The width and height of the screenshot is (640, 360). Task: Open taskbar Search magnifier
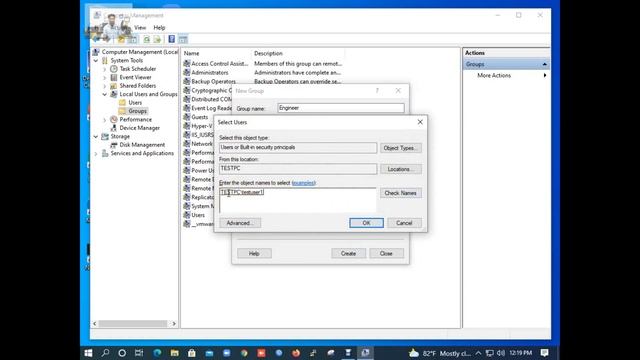[x=105, y=353]
